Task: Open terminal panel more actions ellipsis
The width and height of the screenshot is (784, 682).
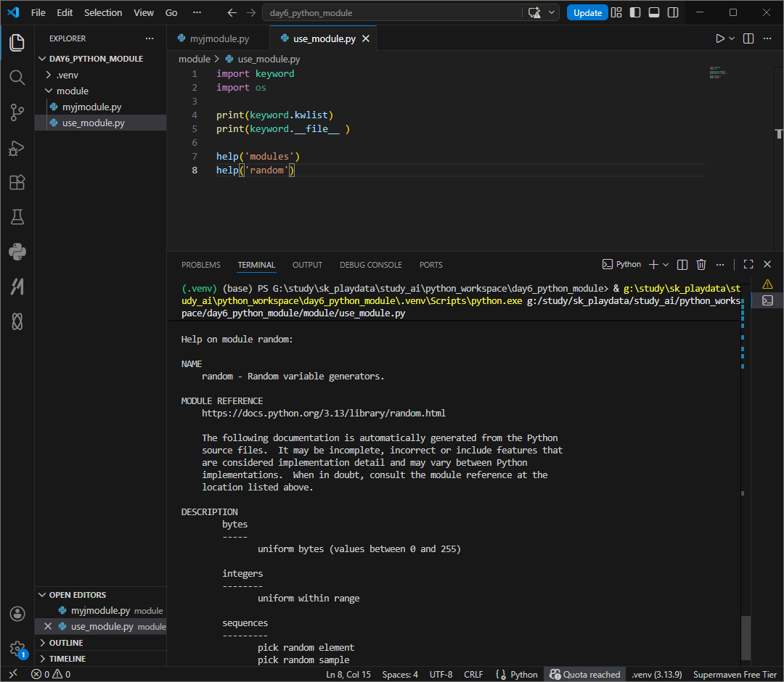Action: point(720,264)
